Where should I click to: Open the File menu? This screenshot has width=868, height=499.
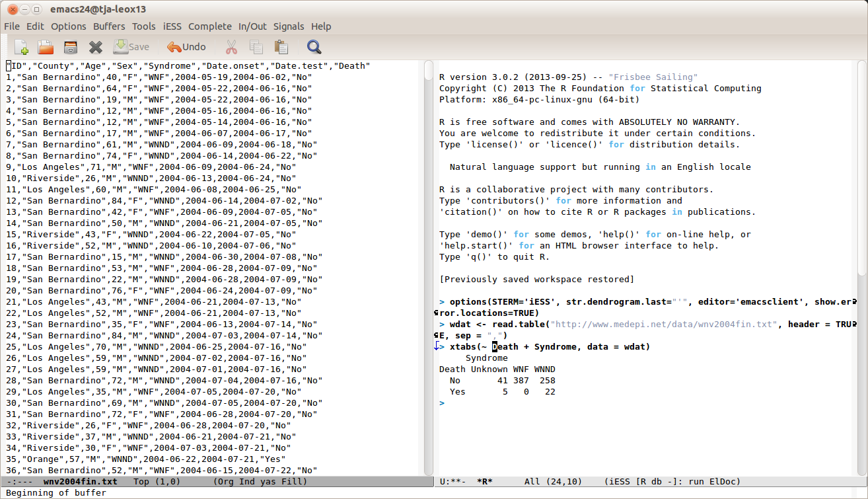coord(12,26)
